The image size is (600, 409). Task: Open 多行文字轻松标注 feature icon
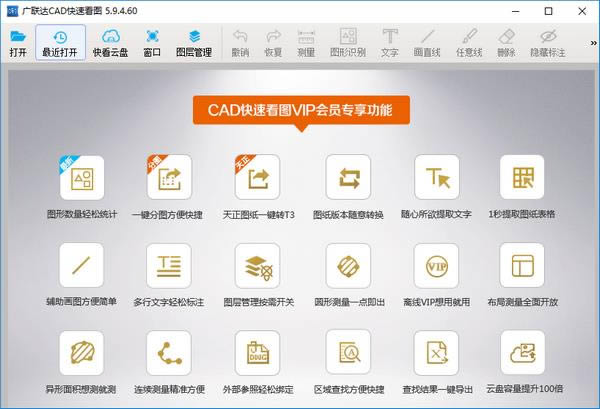click(x=169, y=266)
